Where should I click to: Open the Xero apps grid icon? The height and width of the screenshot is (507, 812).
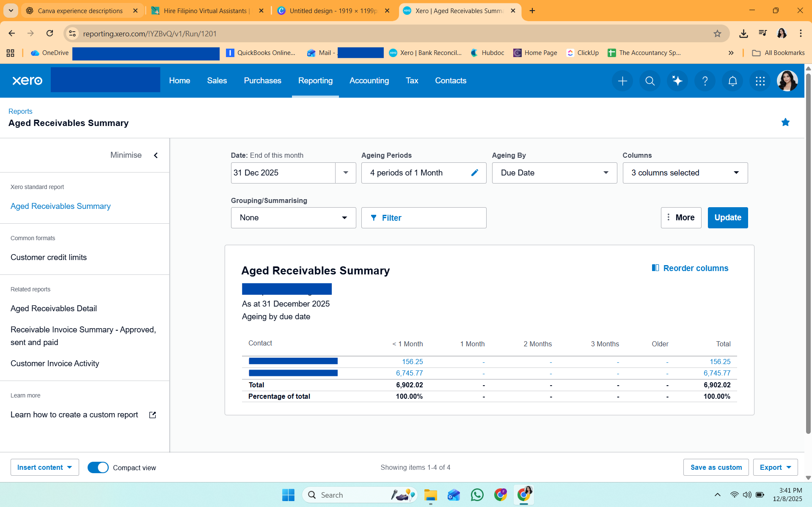coord(760,81)
